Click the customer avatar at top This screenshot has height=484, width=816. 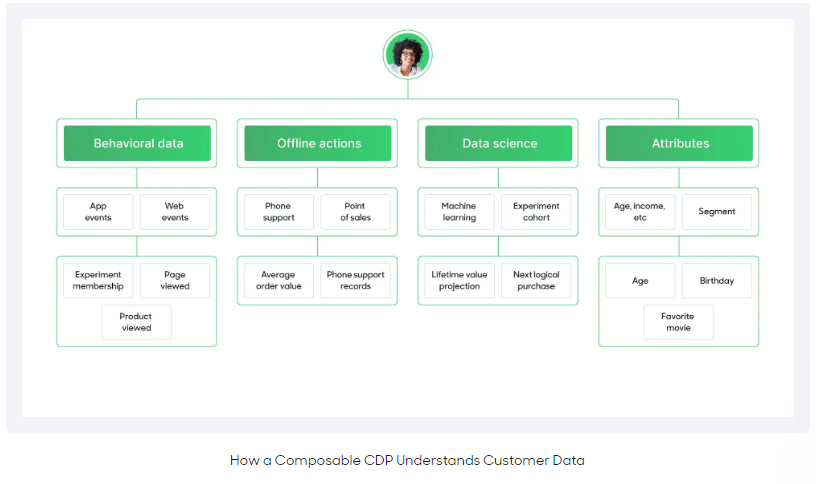pos(407,55)
